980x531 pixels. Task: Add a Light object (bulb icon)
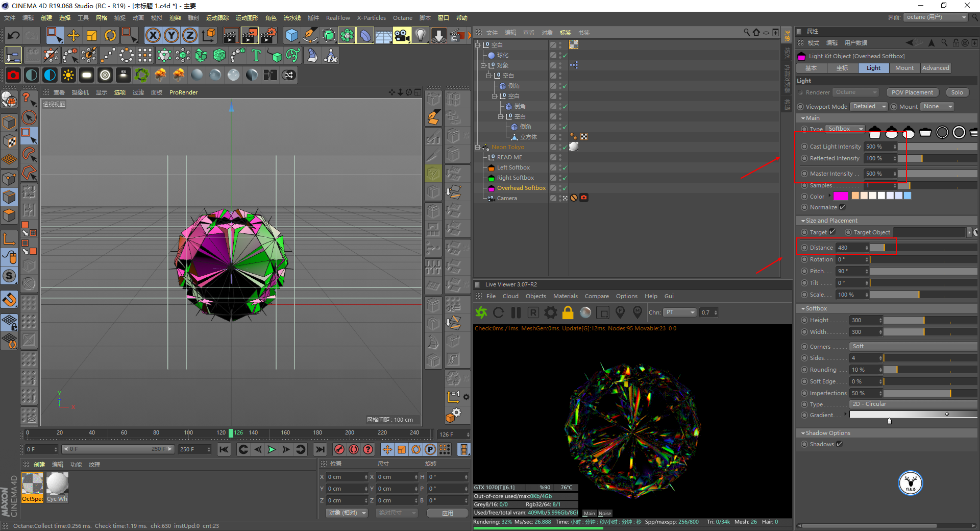[x=420, y=35]
